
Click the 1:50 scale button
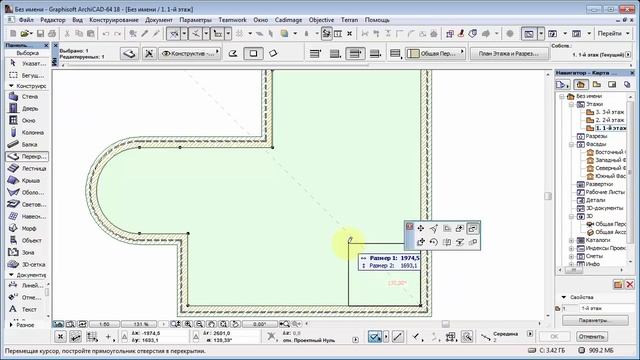(104, 324)
